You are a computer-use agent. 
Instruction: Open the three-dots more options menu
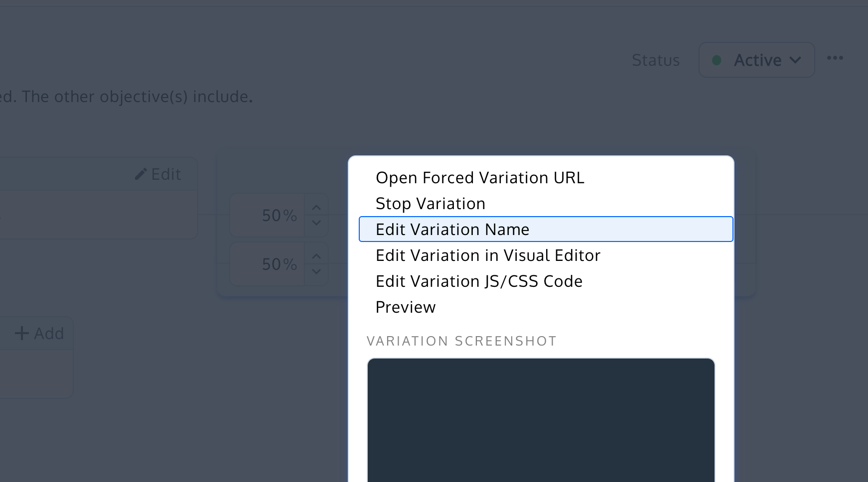(x=835, y=58)
